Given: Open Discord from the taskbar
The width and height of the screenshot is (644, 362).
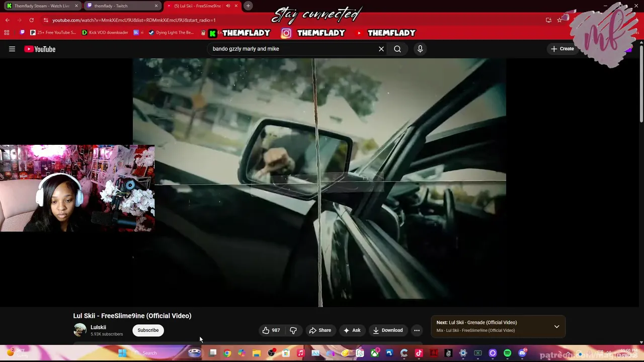Looking at the screenshot, I should pyautogui.click(x=522, y=353).
